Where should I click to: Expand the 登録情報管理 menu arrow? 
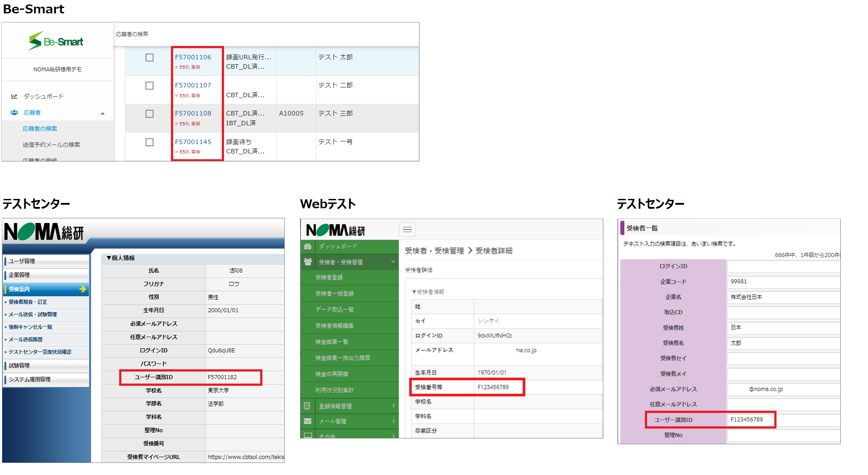click(393, 405)
